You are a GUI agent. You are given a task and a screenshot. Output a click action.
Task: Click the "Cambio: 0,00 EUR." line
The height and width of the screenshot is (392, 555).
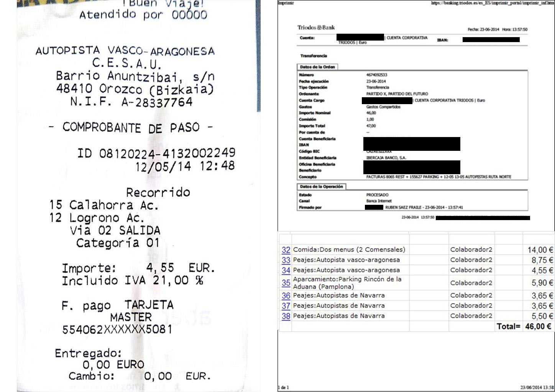140,376
